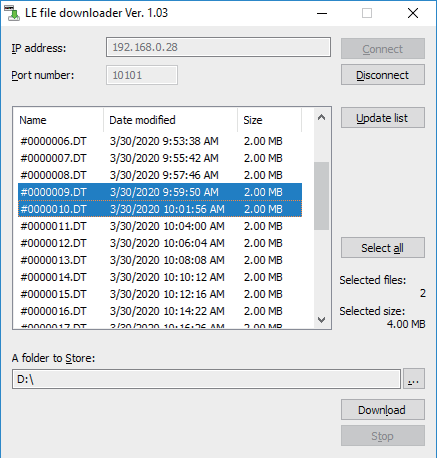Screen dimensions: 437x458
Task: Sort file list by Name column header
Action: (x=58, y=120)
